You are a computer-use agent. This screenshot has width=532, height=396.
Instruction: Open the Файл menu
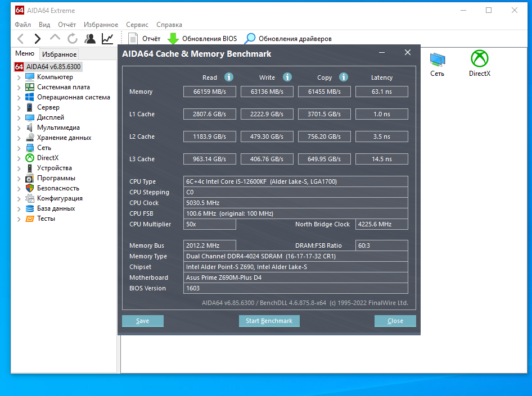tap(22, 25)
